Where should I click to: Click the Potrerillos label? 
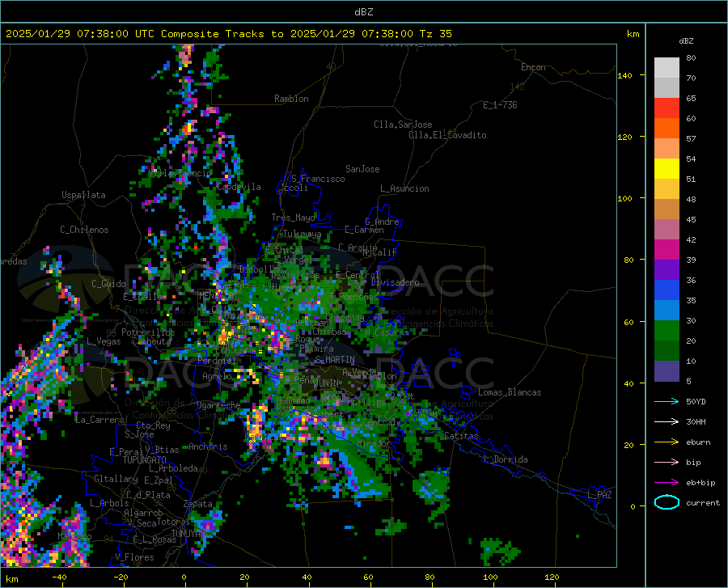click(148, 332)
